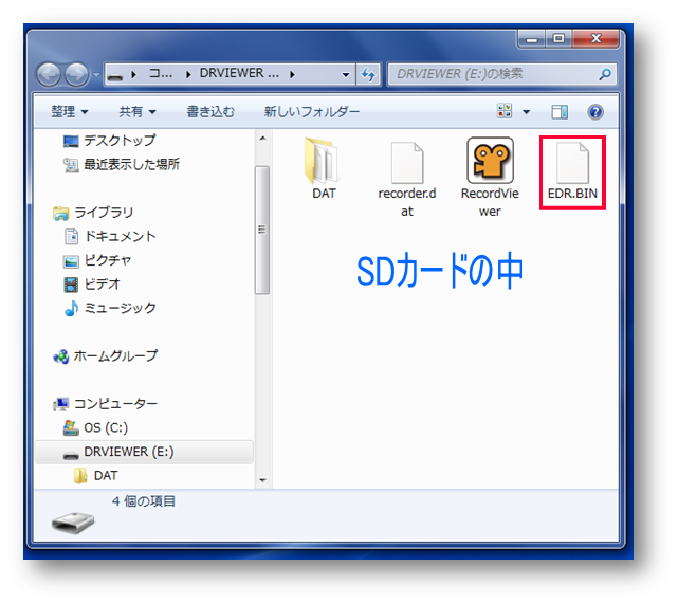Image resolution: width=678 pixels, height=604 pixels.
Task: Open the ドキュメント library
Action: (x=110, y=236)
